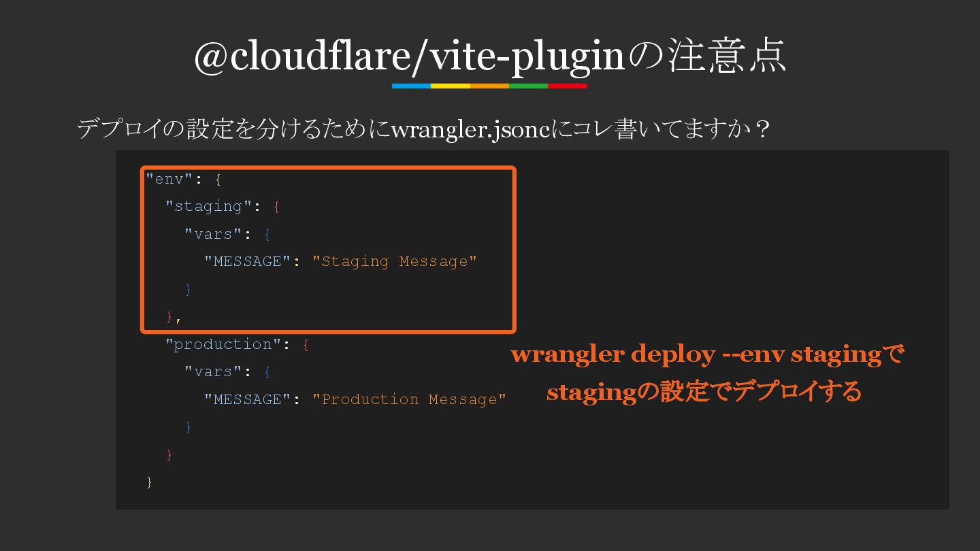Click the "production": { code line
The height and width of the screenshot is (551, 980).
point(238,345)
